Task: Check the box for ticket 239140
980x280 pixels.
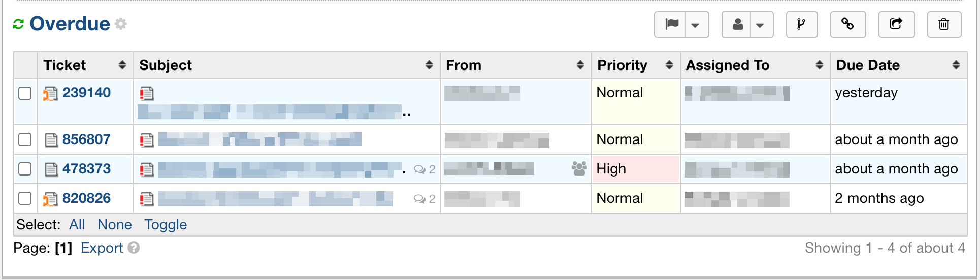Action: [x=25, y=93]
